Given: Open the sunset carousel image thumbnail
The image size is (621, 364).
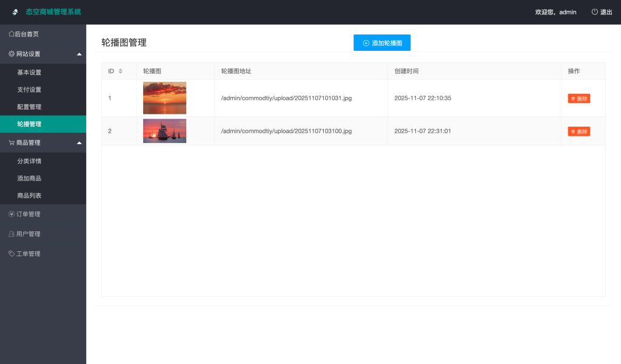Looking at the screenshot, I should [x=164, y=98].
